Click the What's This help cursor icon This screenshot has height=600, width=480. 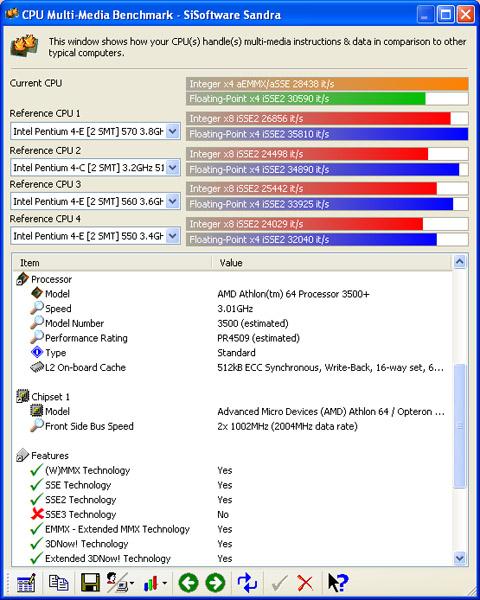point(338,583)
